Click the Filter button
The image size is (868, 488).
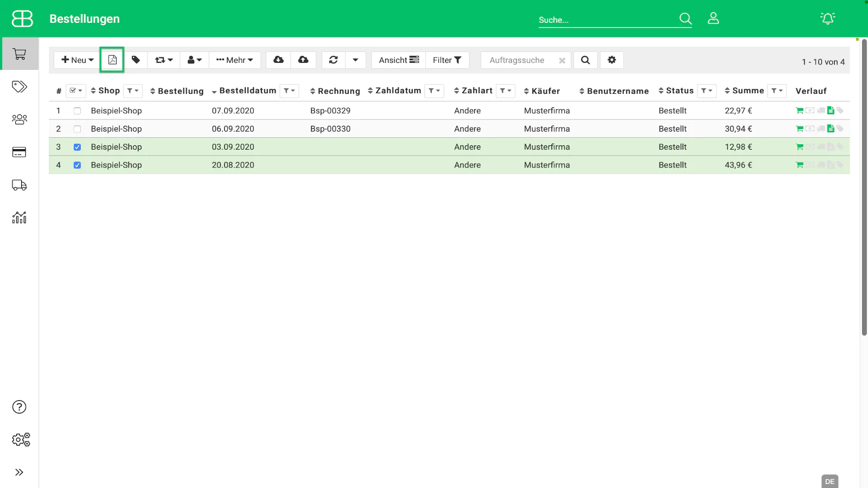pyautogui.click(x=447, y=60)
